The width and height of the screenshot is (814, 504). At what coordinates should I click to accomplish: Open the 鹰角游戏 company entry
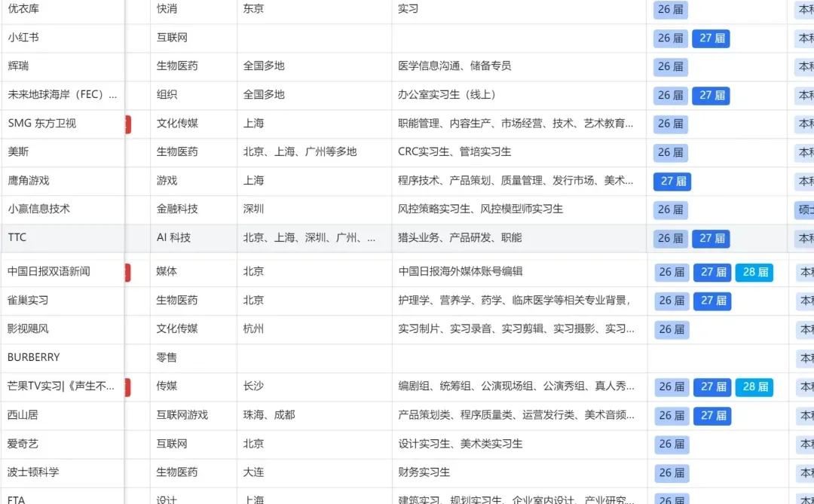[29, 181]
